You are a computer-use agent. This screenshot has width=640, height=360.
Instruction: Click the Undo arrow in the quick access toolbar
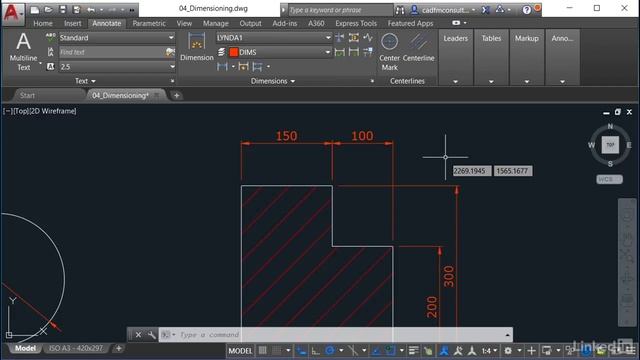pos(91,9)
